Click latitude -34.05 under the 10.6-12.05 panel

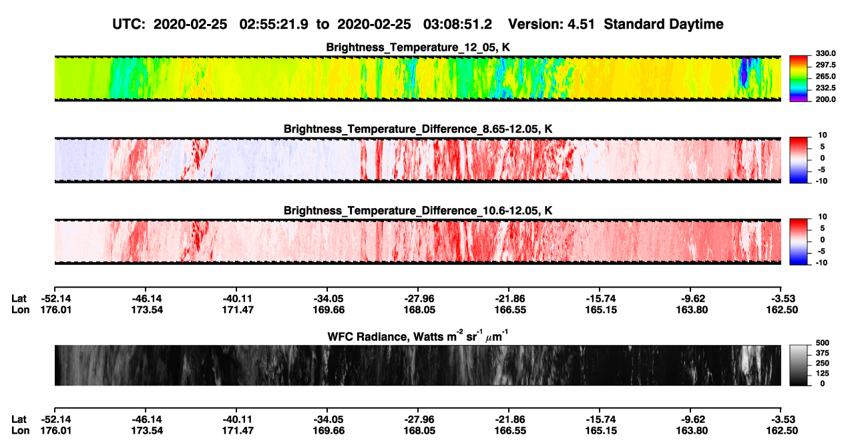[x=327, y=299]
